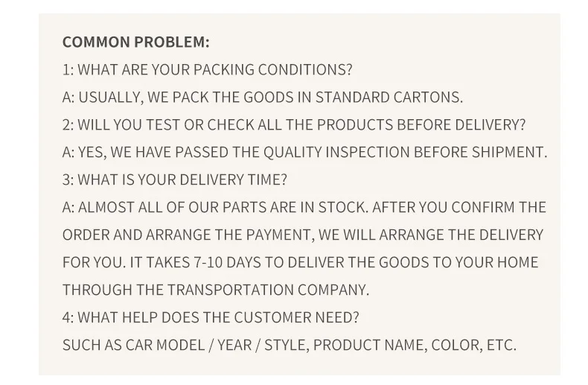Click the word HOME at the line end
This screenshot has height=385, width=588.
pos(518,262)
